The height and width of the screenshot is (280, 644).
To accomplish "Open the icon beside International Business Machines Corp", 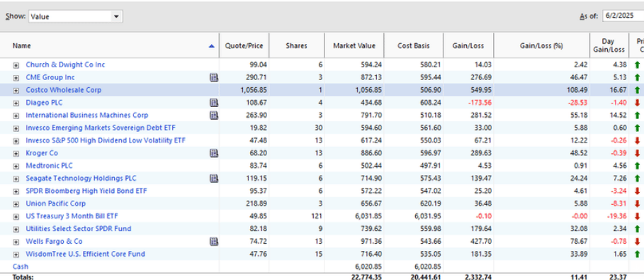I will [213, 116].
